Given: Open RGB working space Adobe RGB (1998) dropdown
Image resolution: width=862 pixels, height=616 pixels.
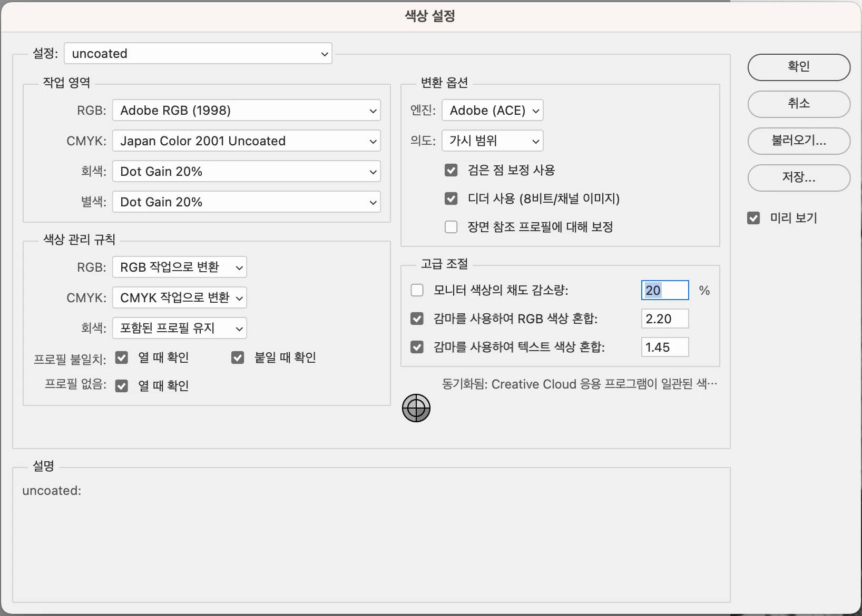Looking at the screenshot, I should point(247,111).
